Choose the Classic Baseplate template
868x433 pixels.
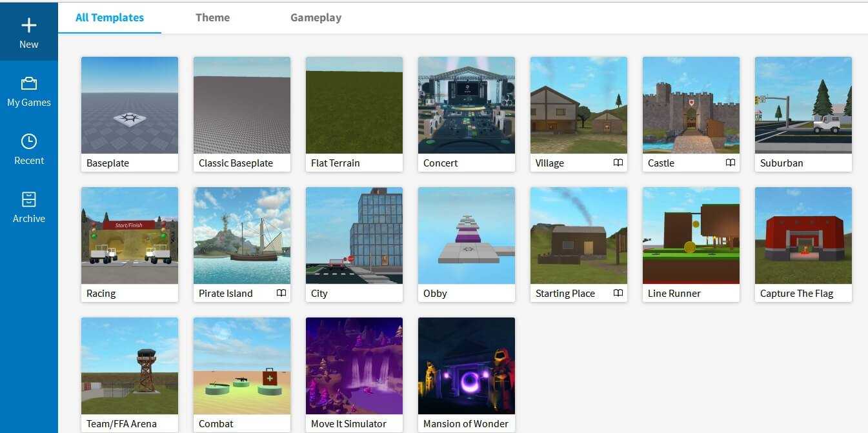(242, 105)
